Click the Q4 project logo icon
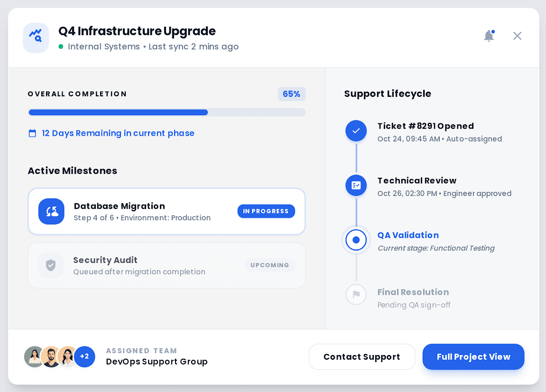546x392 pixels. click(36, 37)
